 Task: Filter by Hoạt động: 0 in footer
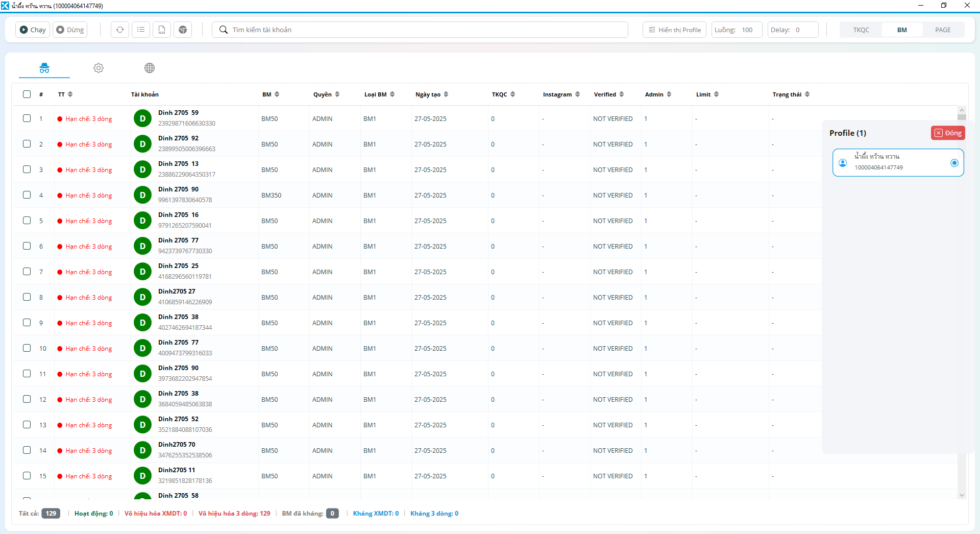tap(94, 514)
